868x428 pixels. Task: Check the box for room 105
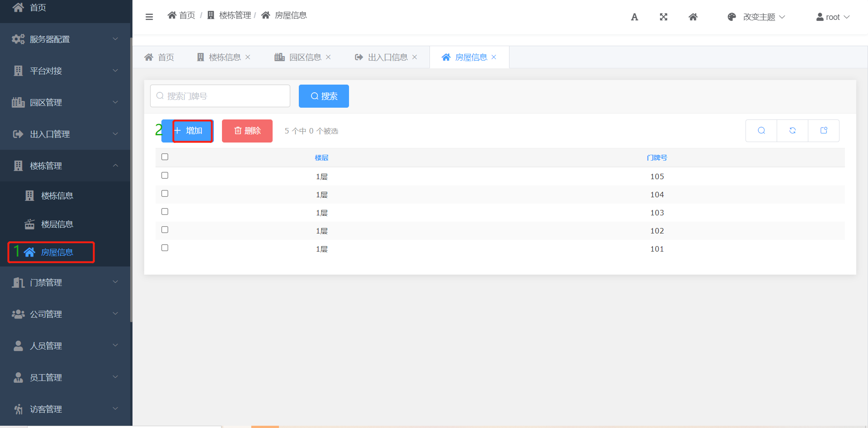click(165, 176)
